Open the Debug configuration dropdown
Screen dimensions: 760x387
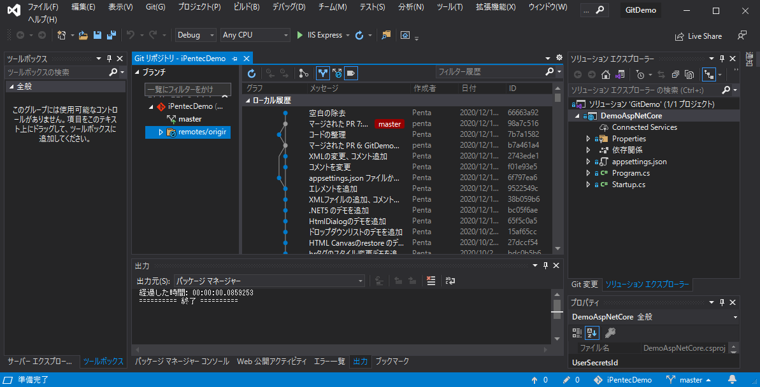point(195,35)
